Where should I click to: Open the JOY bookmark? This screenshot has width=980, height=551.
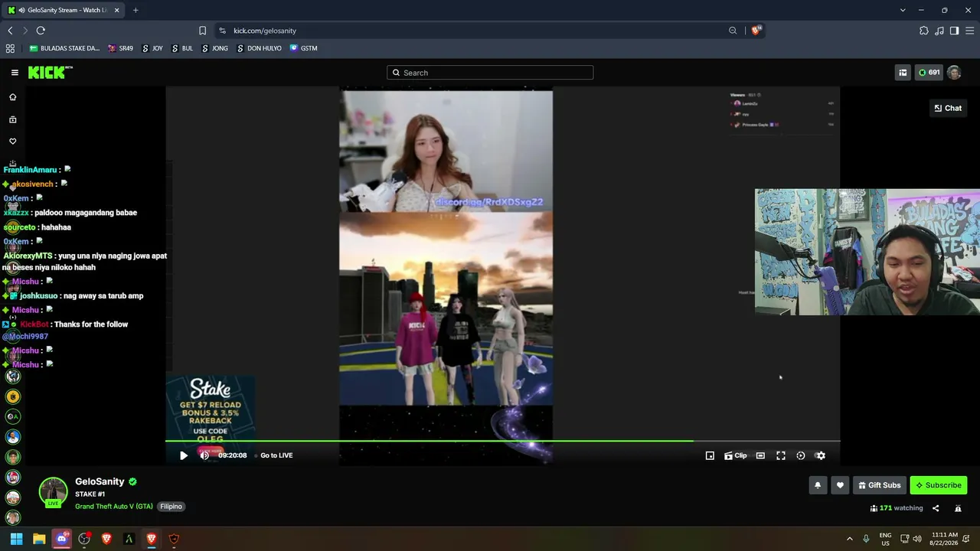tap(152, 48)
